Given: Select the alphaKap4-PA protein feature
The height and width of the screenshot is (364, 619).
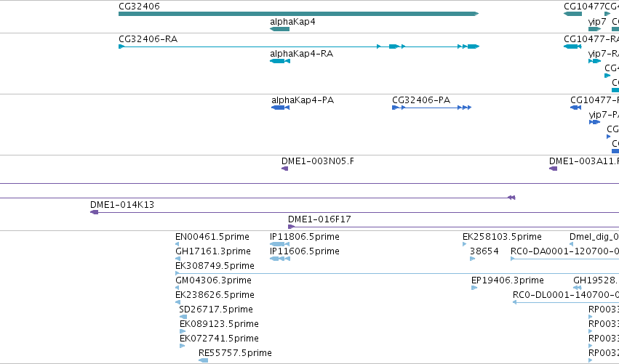Looking at the screenshot, I should click(x=280, y=108).
